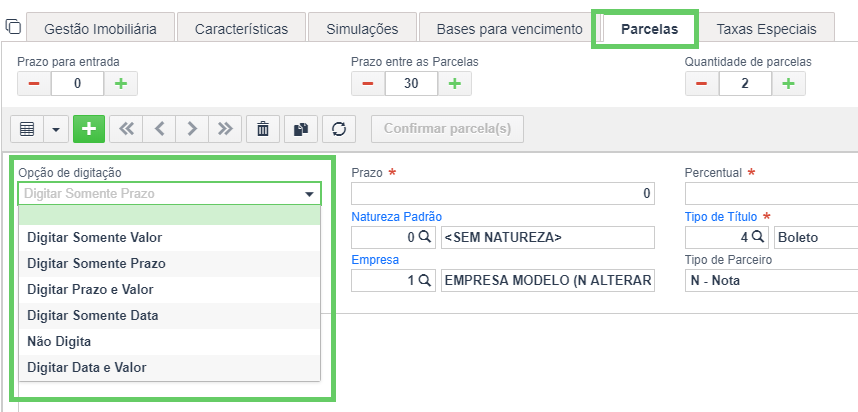
Task: Search Empresa with magnifier icon
Action: point(425,280)
